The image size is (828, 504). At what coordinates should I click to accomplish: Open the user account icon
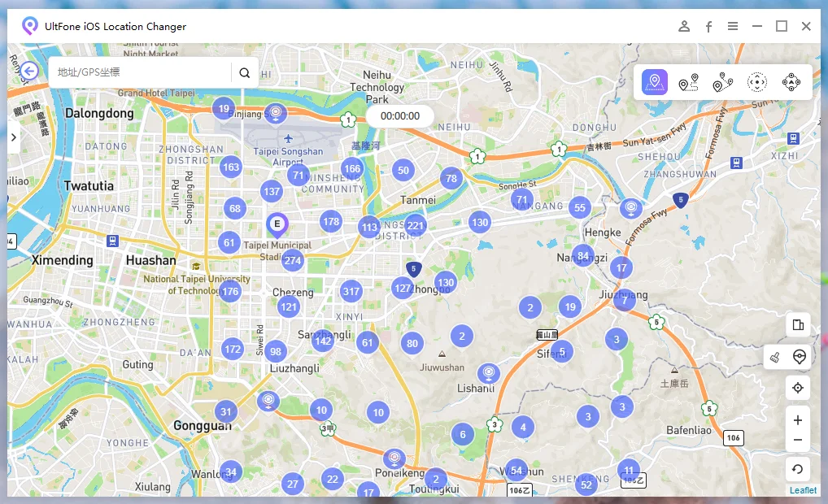click(684, 27)
